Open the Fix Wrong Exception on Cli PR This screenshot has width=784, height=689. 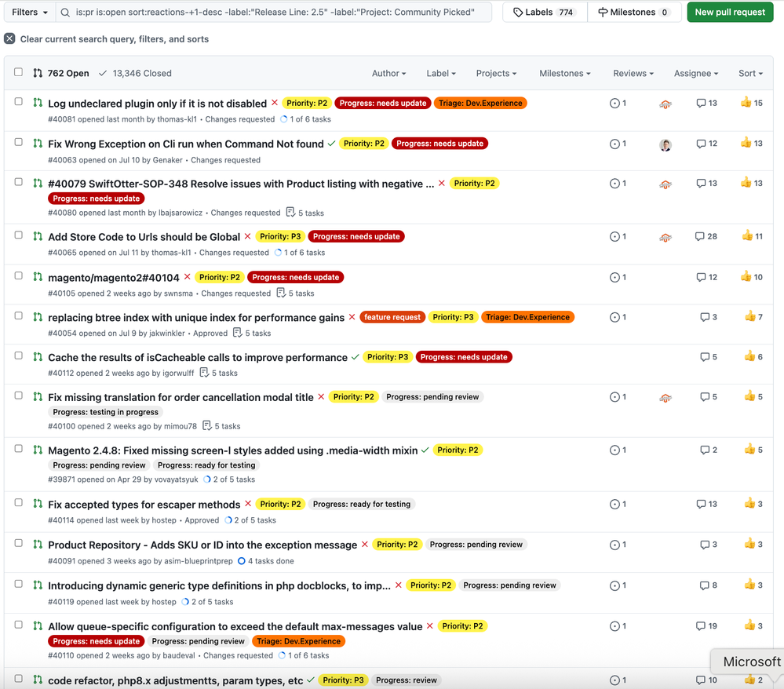(185, 144)
